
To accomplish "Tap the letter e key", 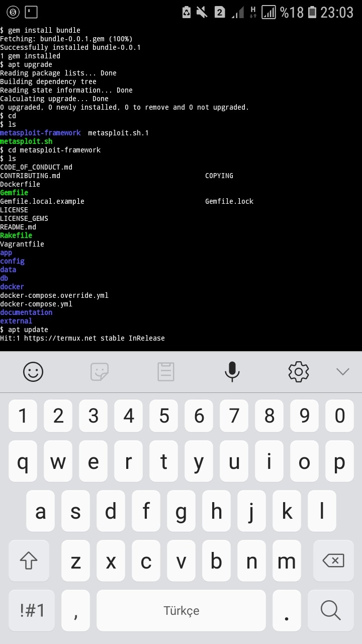I will tap(94, 461).
